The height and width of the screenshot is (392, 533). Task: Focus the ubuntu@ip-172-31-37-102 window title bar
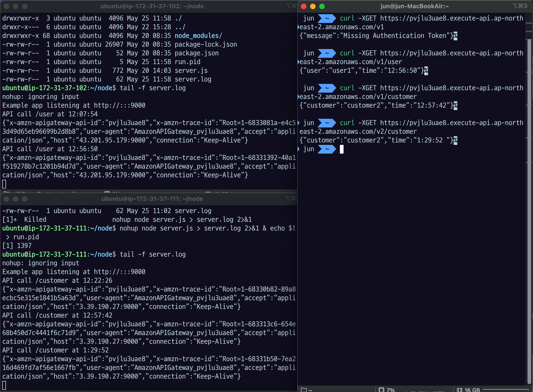(152, 6)
